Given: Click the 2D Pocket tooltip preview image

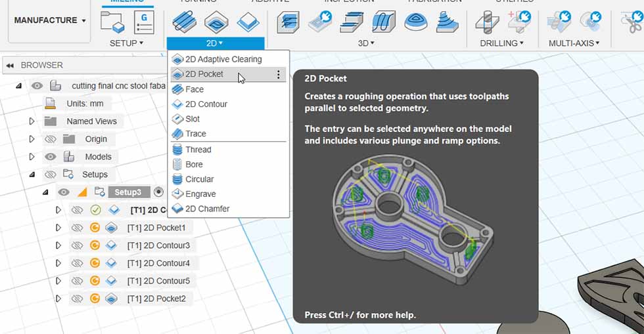Looking at the screenshot, I should tap(413, 220).
